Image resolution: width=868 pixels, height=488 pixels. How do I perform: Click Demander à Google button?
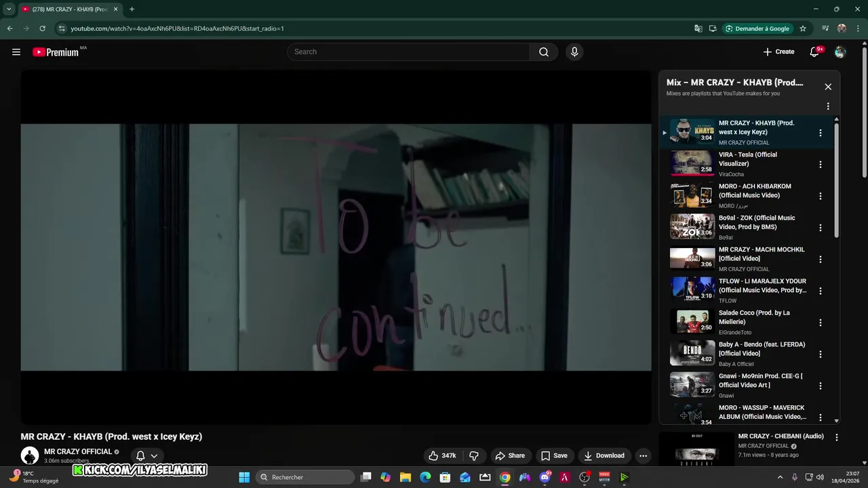757,28
